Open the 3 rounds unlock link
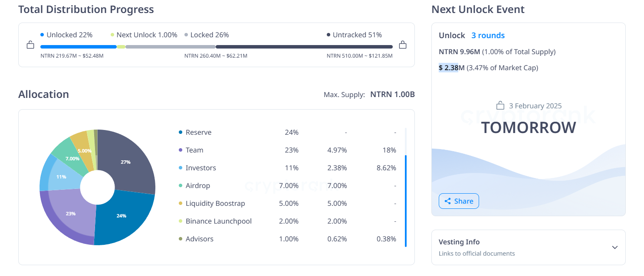The image size is (644, 276). 488,36
